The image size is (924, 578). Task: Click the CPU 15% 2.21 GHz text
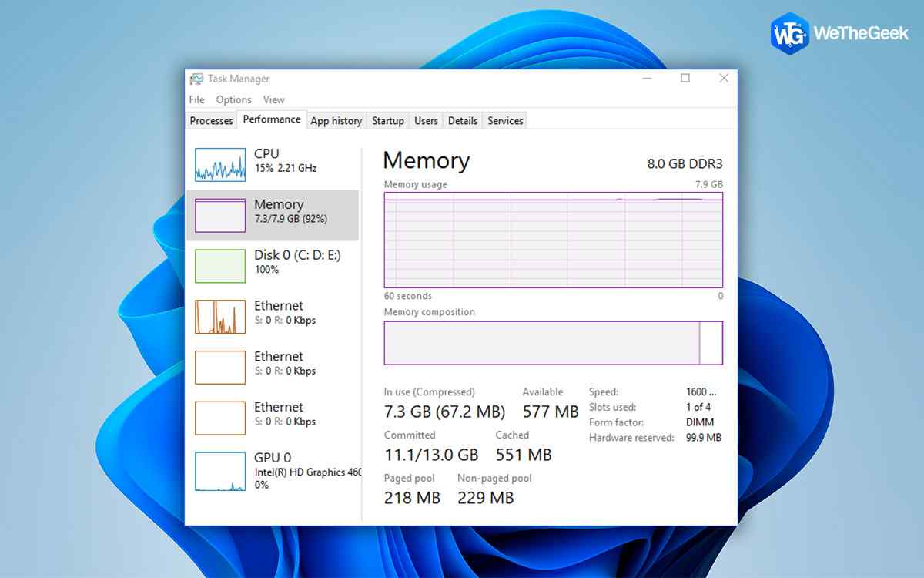tap(285, 168)
